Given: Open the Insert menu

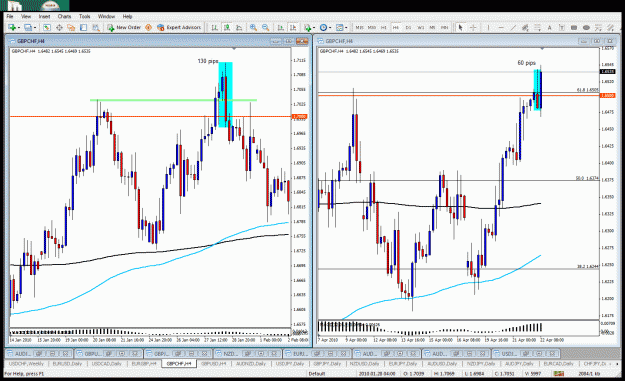Looking at the screenshot, I should click(44, 16).
